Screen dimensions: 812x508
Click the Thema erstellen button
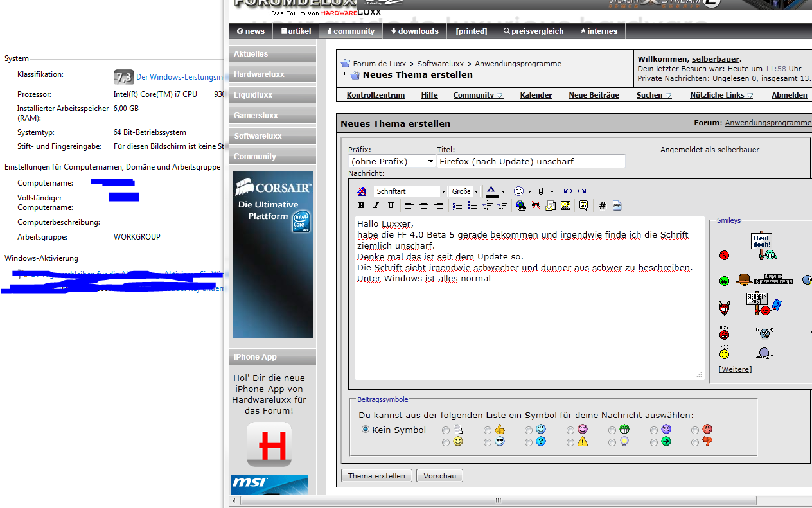(376, 476)
